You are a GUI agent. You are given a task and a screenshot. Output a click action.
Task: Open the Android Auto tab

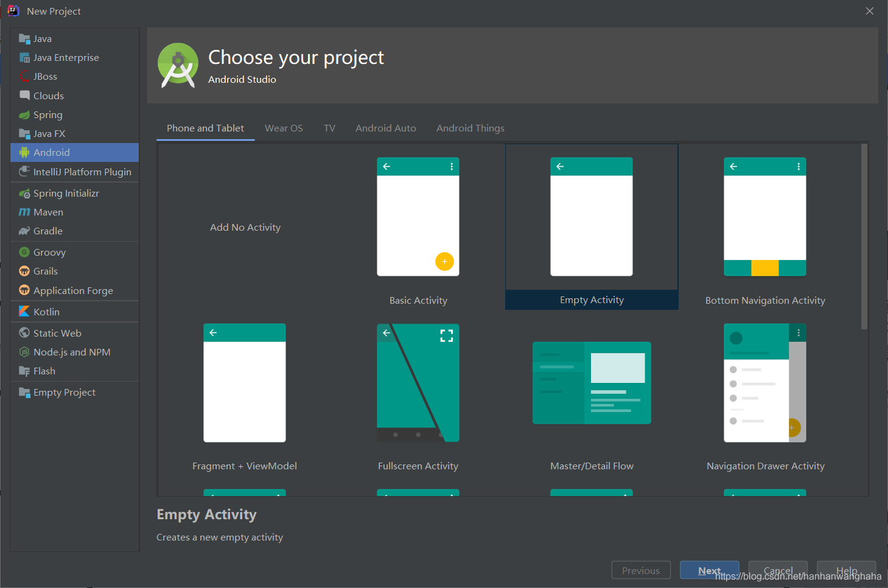pyautogui.click(x=385, y=128)
